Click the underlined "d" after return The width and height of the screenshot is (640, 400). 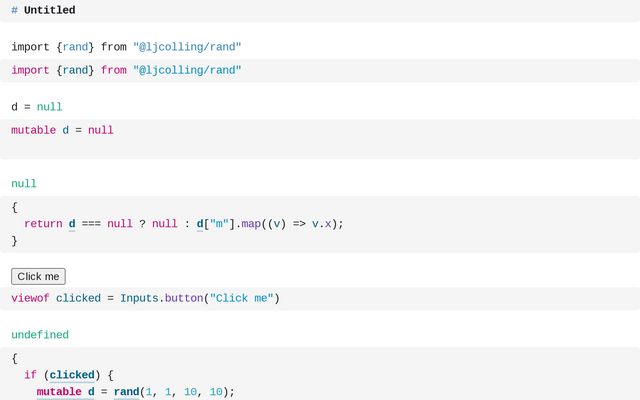tap(72, 224)
